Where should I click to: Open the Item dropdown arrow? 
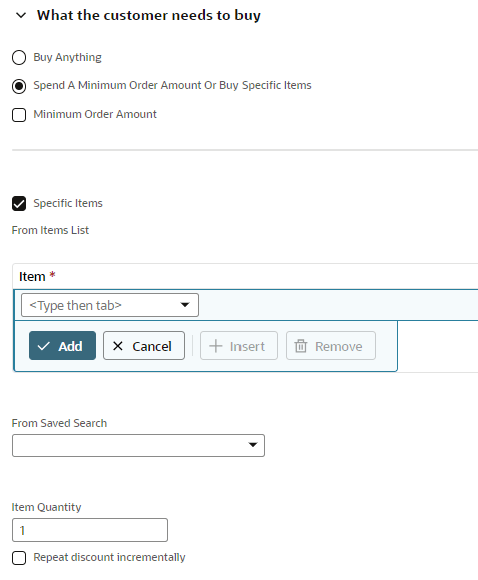[185, 305]
